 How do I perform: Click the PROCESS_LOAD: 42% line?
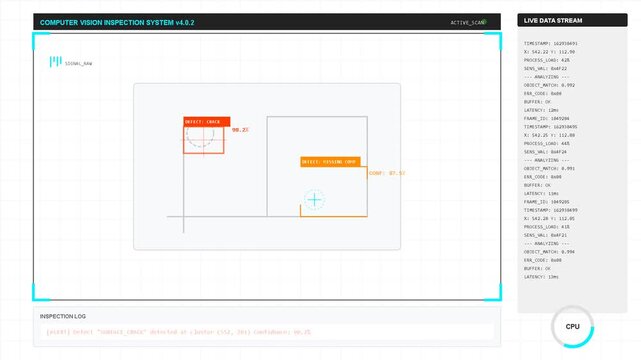click(547, 60)
